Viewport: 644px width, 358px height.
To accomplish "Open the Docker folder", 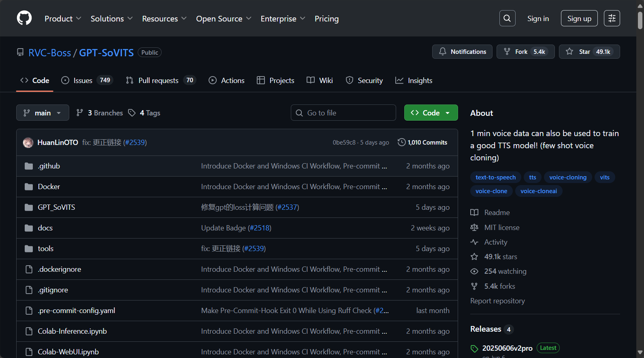I will tap(49, 187).
